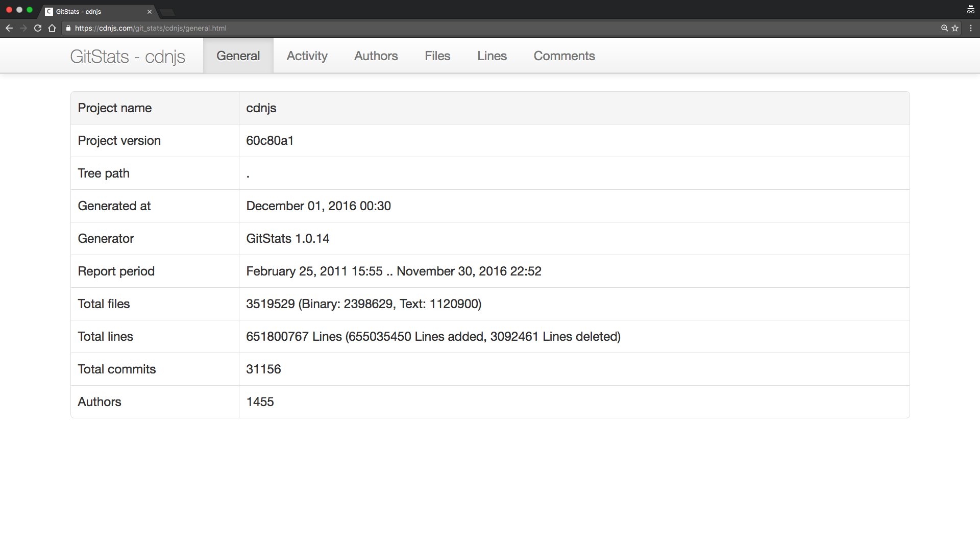Open the Chrome three-dot menu
The image size is (980, 551).
971,28
